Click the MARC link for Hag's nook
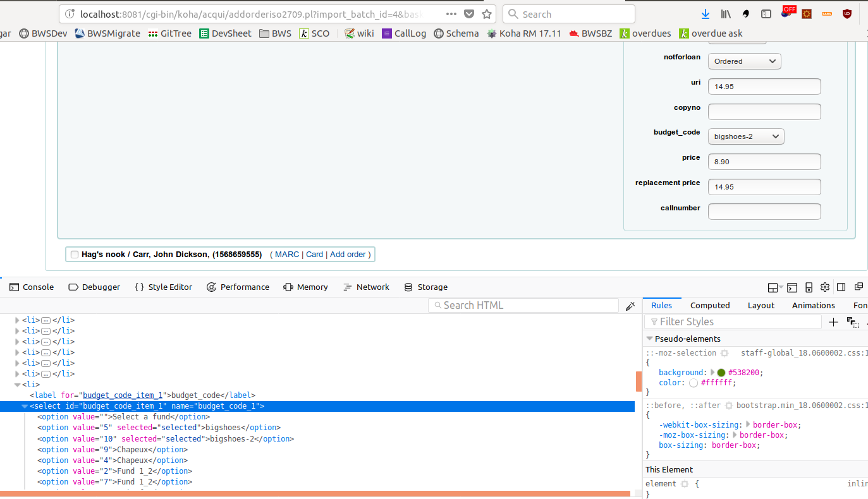Viewport: 868px width, 499px height. click(287, 255)
